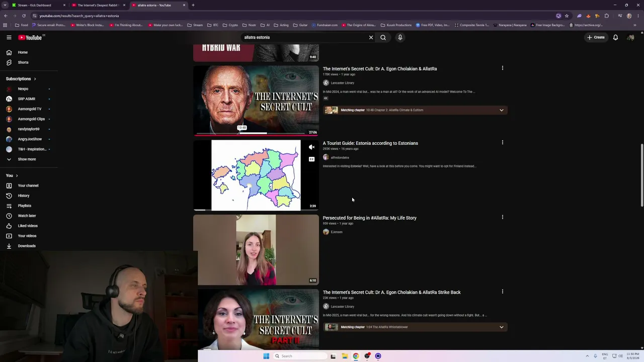This screenshot has height=362, width=644.
Task: Clear the search box with the X
Action: pos(371,37)
